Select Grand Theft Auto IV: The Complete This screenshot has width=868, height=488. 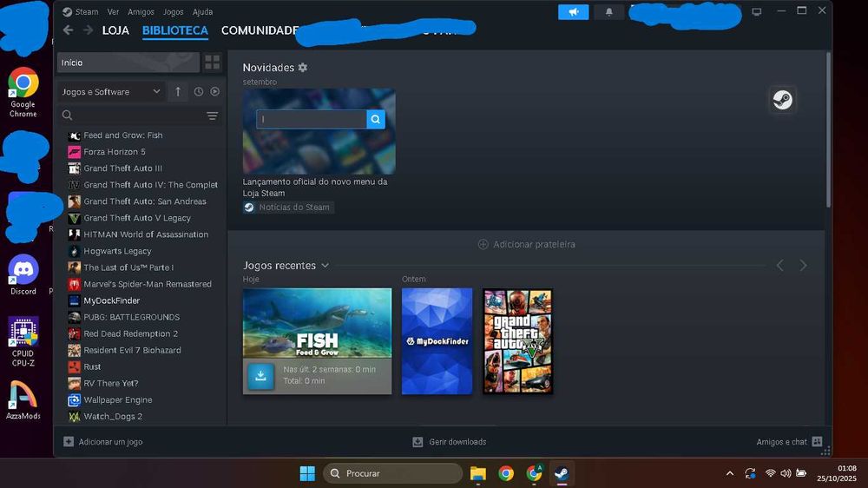click(143, 185)
